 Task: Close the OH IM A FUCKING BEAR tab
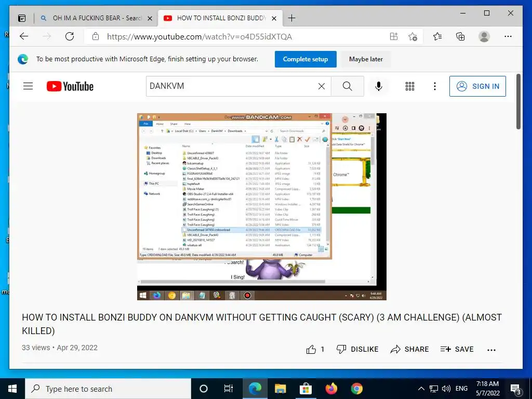150,18
